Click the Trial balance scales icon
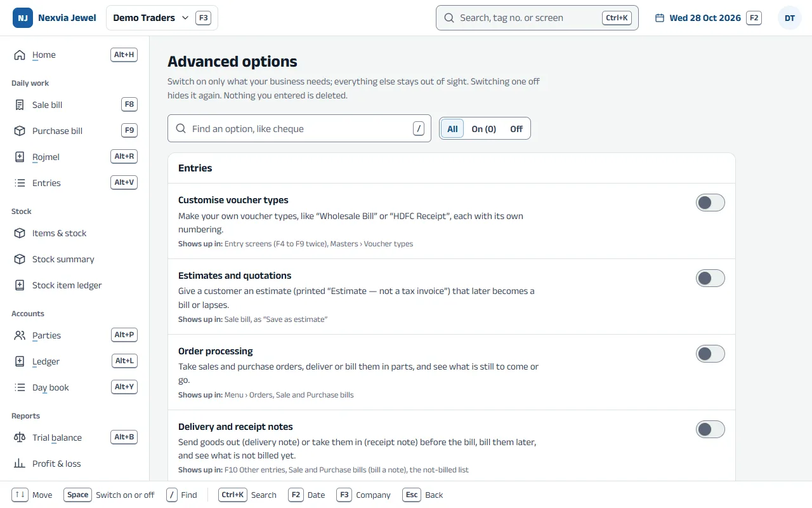 pos(20,438)
